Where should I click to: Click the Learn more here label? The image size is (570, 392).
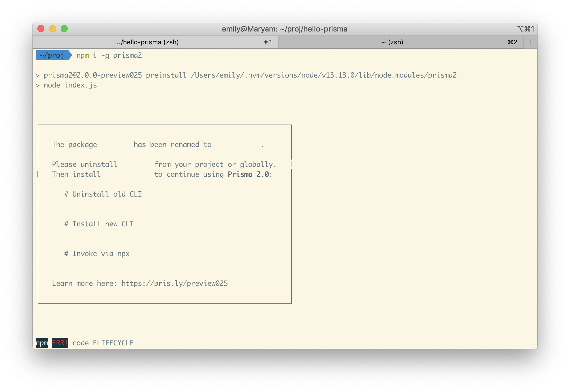[83, 283]
